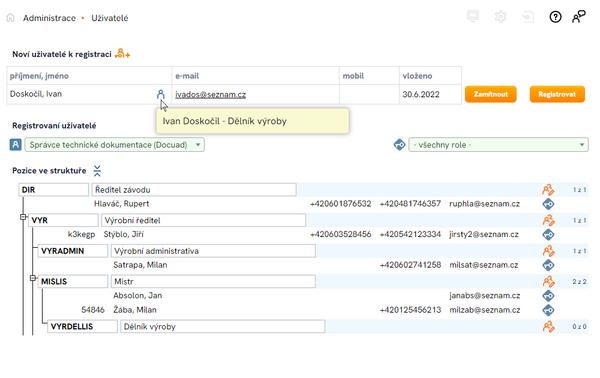Click role key icon for Absolon, Jan
The width and height of the screenshot is (600, 378).
[x=548, y=296]
